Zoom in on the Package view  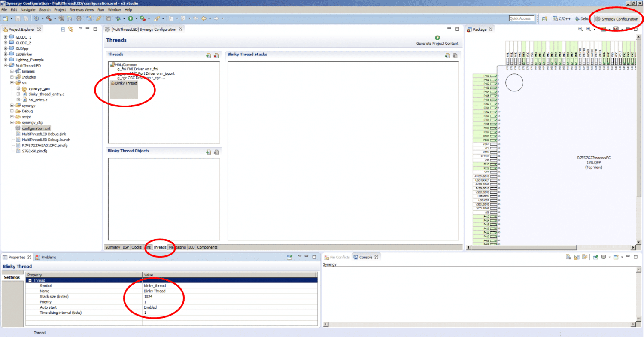588,29
